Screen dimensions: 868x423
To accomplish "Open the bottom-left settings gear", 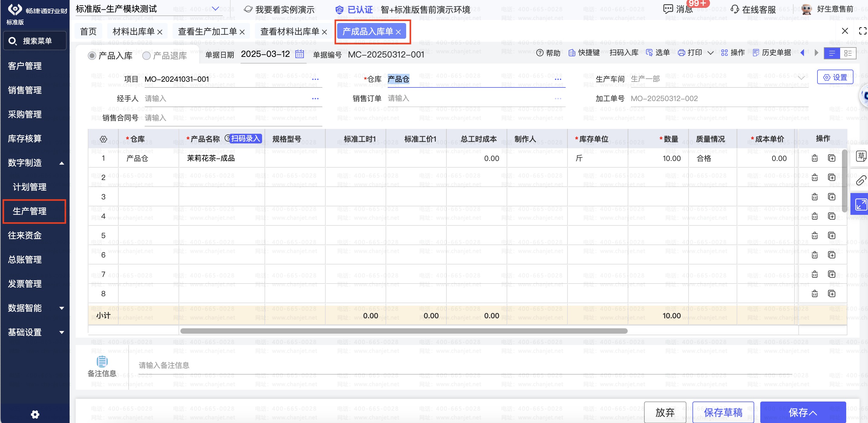I will pyautogui.click(x=35, y=414).
